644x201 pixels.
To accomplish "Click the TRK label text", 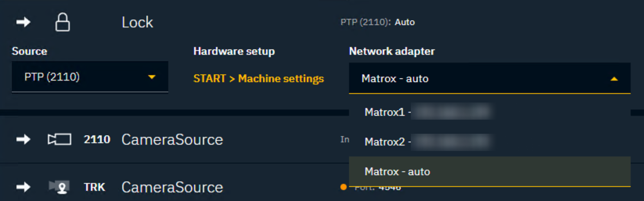I will pos(94,187).
